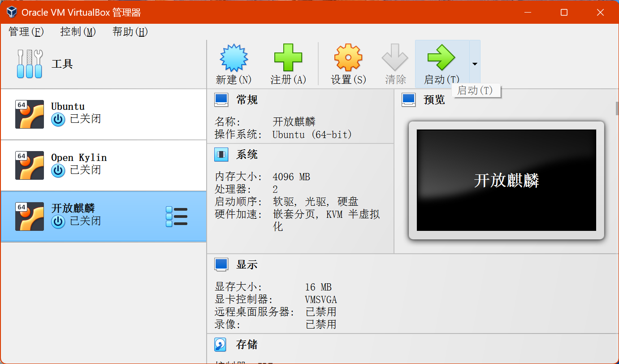This screenshot has width=619, height=364.
Task: Open the 工具 tools icon
Action: pos(30,64)
